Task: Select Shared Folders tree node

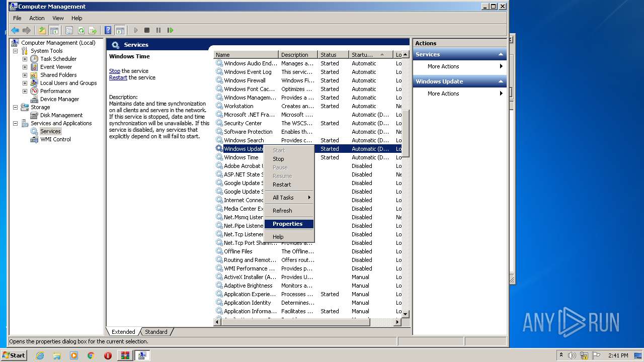Action: [58, 75]
